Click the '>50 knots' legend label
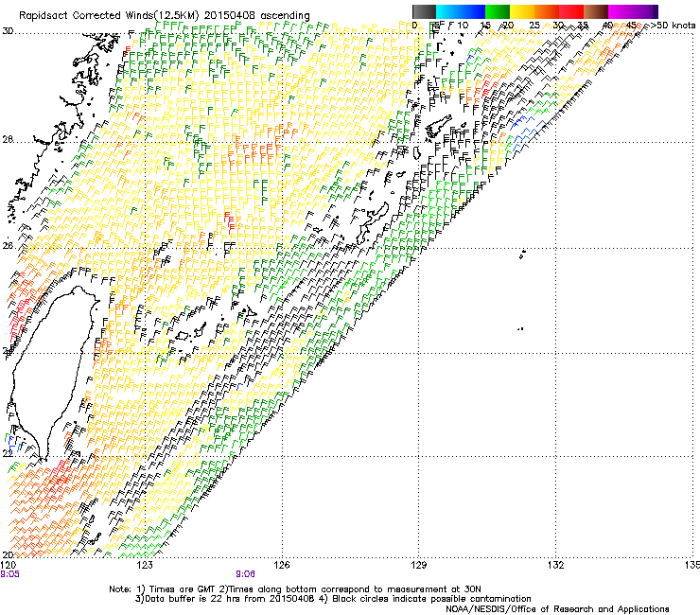Image resolution: width=700 pixels, height=615 pixels. click(673, 26)
